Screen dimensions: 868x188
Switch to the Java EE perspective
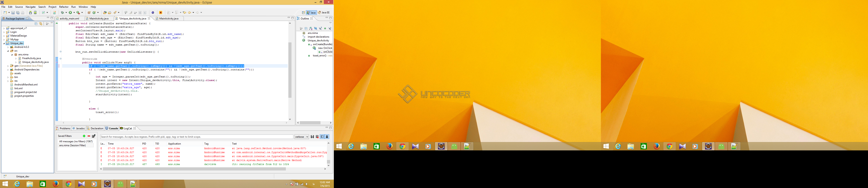pos(324,13)
